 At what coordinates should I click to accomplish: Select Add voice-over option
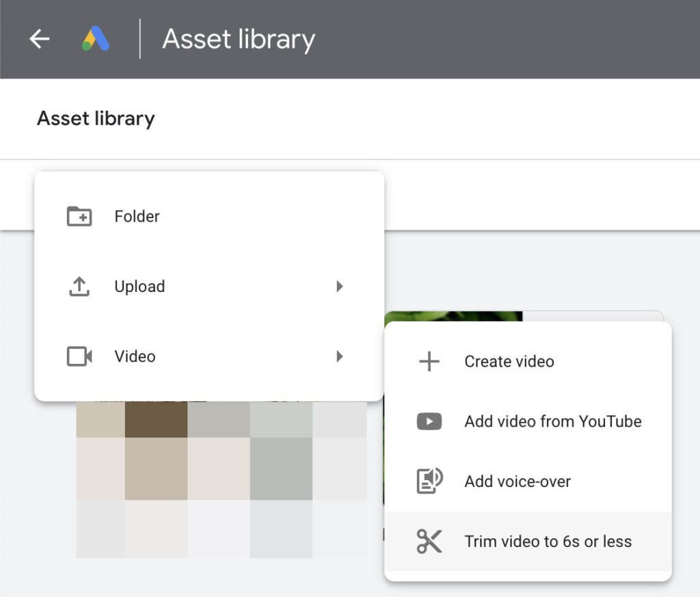(517, 481)
